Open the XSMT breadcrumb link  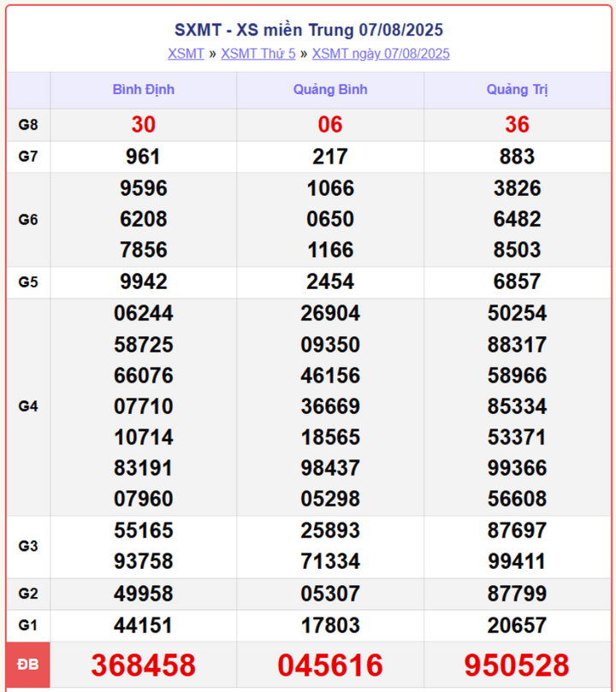[186, 54]
